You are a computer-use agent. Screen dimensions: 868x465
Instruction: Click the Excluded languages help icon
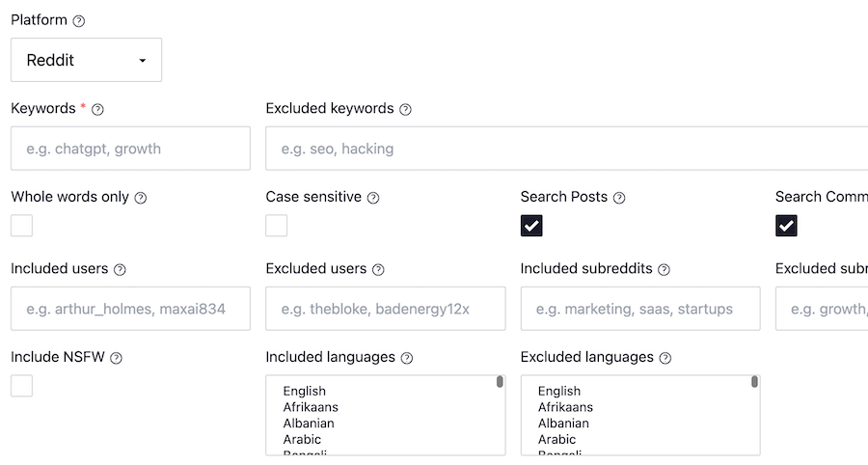point(665,358)
